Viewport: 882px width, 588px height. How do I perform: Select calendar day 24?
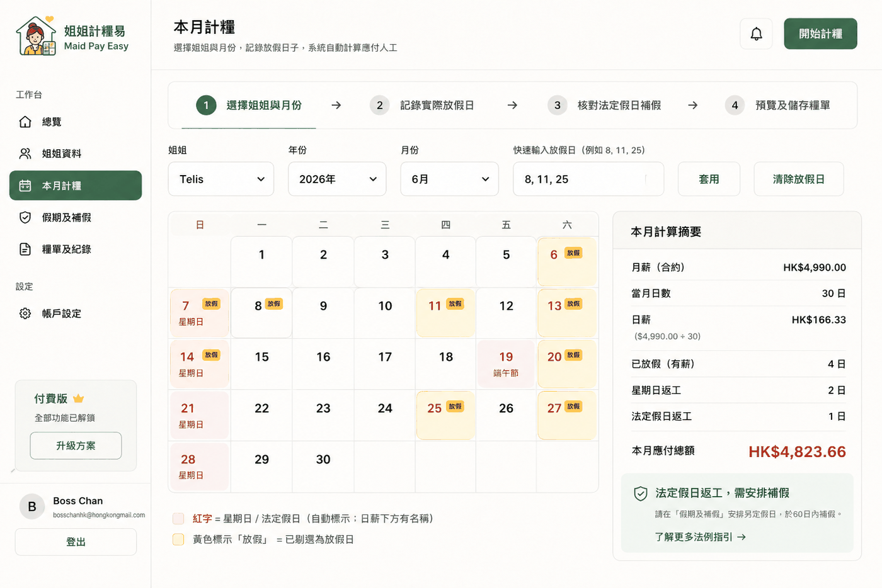385,416
